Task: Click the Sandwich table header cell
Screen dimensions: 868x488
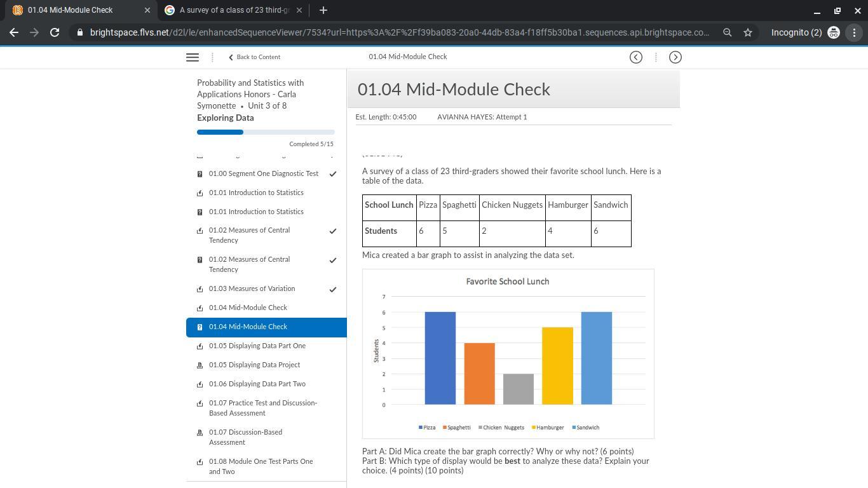Action: tap(611, 208)
